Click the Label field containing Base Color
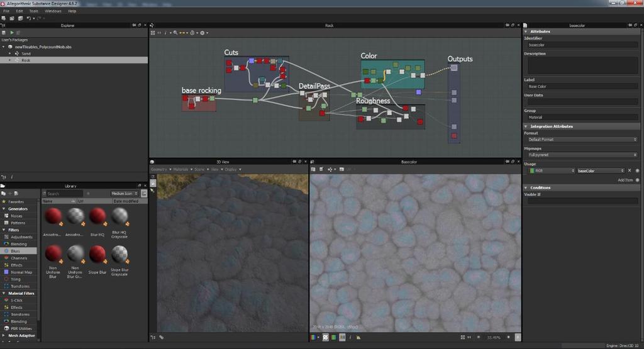The width and height of the screenshot is (644, 349). (582, 86)
